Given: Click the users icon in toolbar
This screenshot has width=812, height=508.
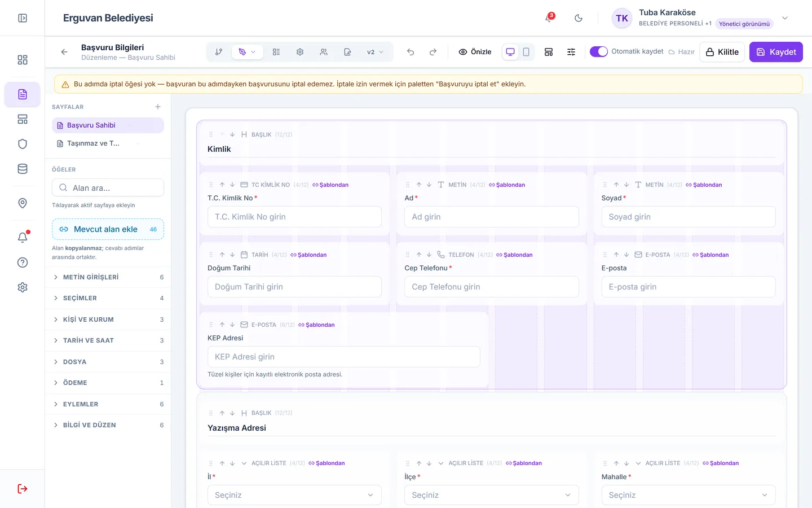Looking at the screenshot, I should (x=324, y=52).
